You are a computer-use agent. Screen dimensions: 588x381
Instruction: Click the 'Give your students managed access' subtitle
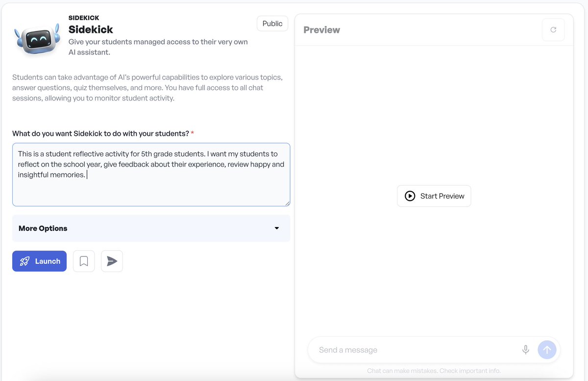point(158,47)
